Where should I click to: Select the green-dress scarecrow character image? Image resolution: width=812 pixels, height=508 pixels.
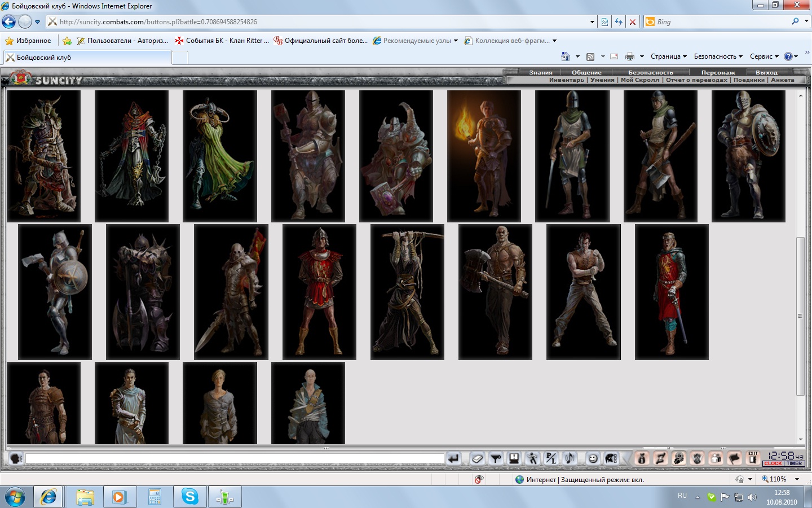click(220, 156)
